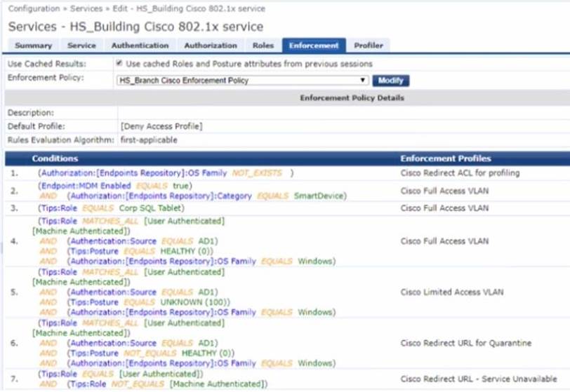Screen dimensions: 570x392
Task: Click the Modify button
Action: click(391, 80)
